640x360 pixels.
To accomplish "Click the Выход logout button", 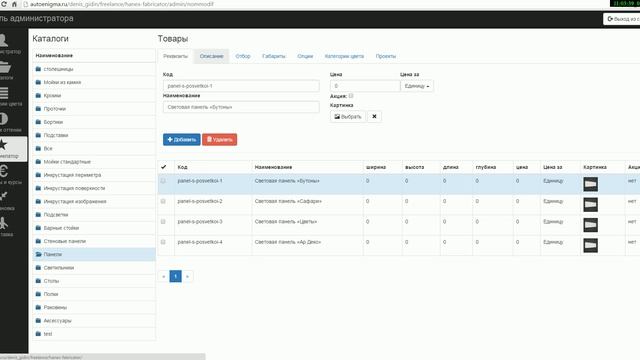I will [622, 19].
